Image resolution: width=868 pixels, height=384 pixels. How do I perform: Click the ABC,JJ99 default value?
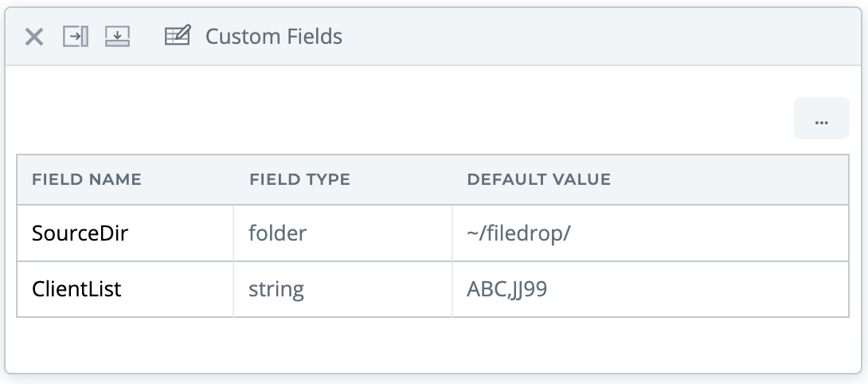pos(506,288)
